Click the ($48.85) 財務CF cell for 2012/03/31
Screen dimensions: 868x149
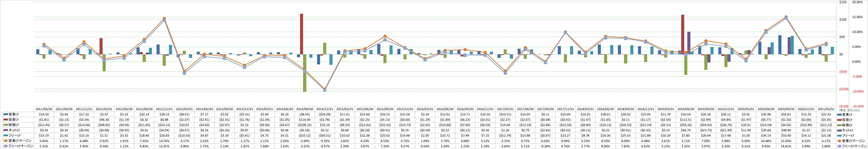(104, 125)
